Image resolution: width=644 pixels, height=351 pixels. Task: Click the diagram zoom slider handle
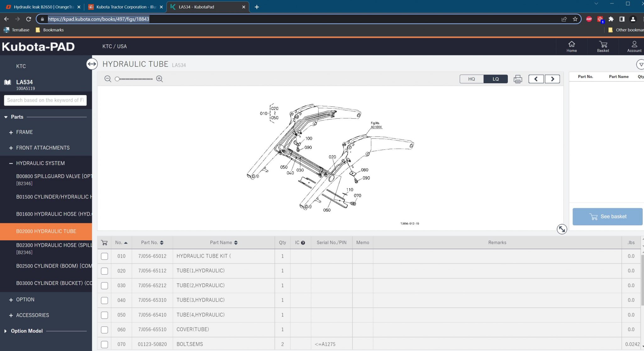click(x=117, y=79)
